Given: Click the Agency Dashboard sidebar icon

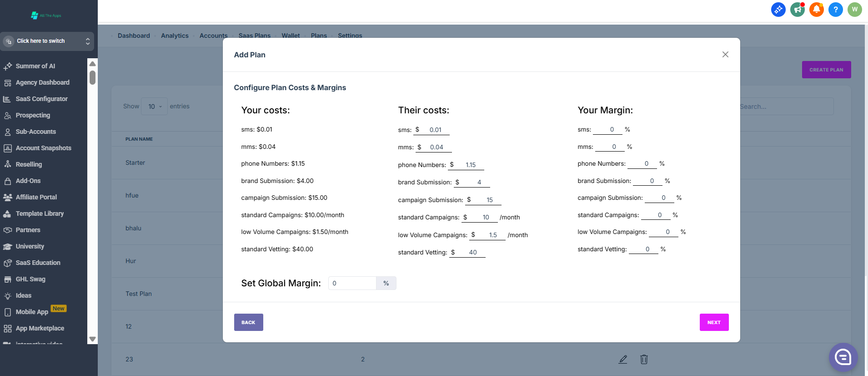Looking at the screenshot, I should click(x=8, y=82).
